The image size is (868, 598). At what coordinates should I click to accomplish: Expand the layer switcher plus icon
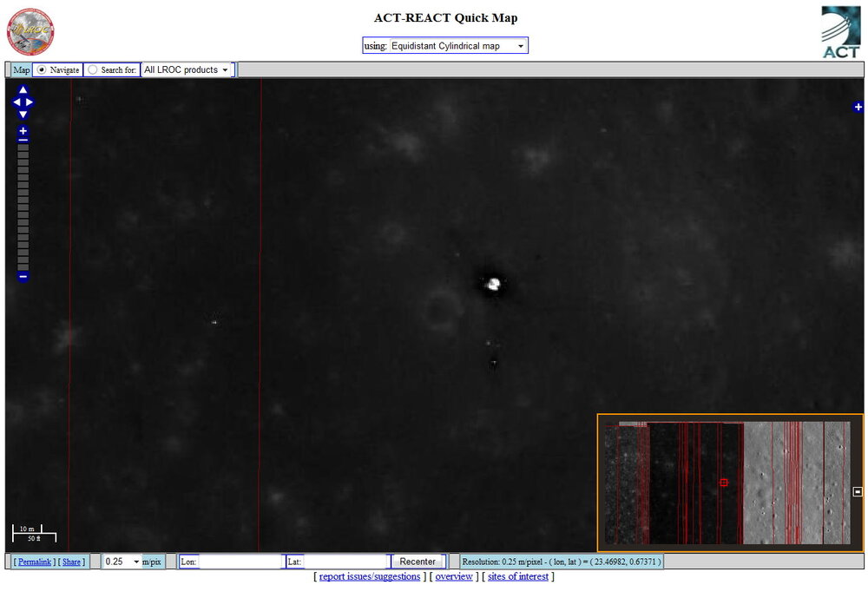coord(858,107)
